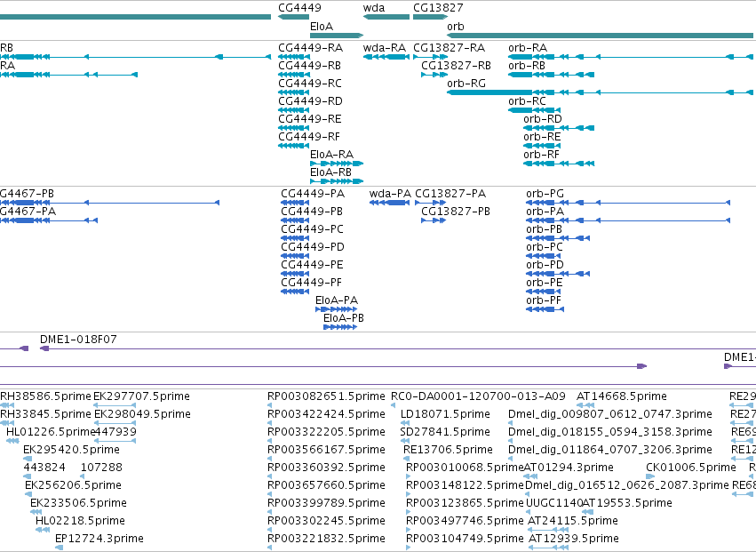
Task: Select transcript CG4449-RB
Action: (294, 75)
